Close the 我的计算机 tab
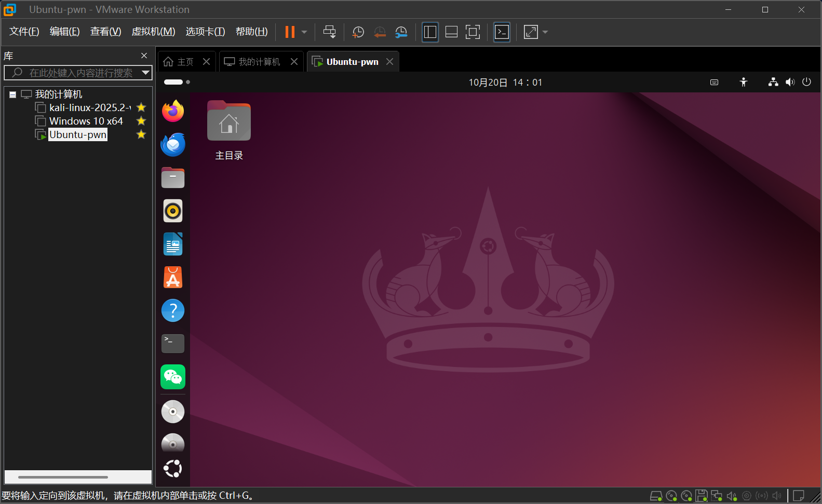 coord(294,62)
